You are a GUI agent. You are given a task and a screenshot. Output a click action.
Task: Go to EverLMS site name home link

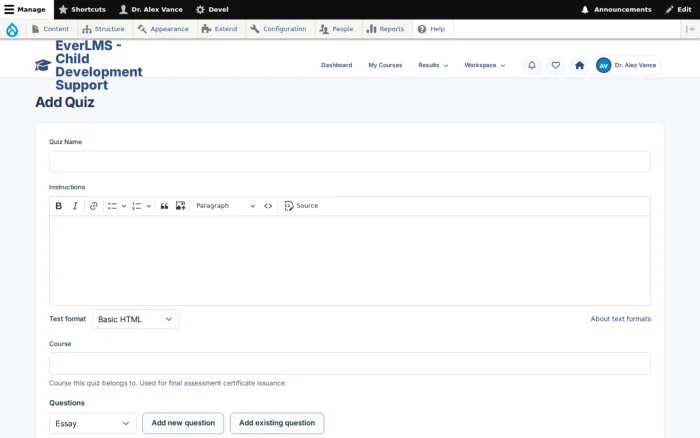99,65
